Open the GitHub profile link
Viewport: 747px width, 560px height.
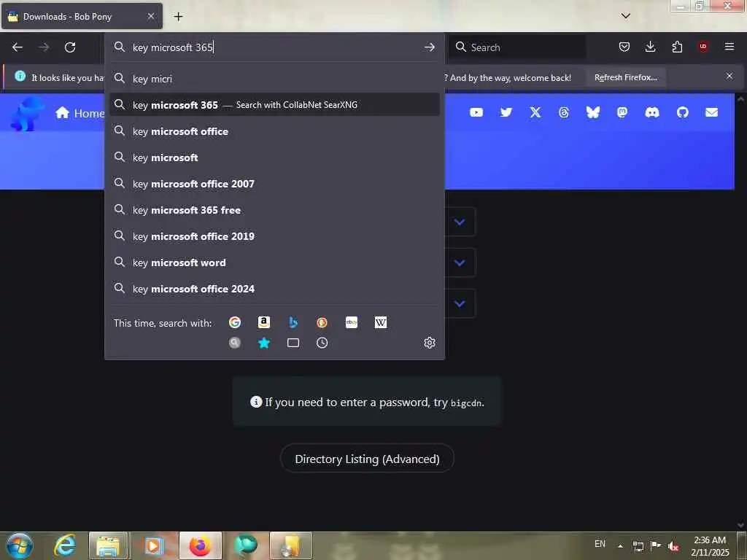point(683,112)
